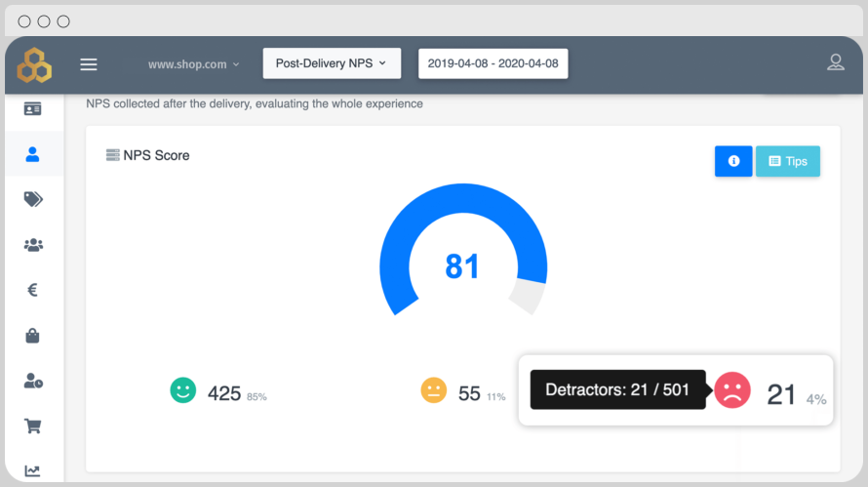The width and height of the screenshot is (868, 487).
Task: Open the Tips button
Action: (788, 161)
